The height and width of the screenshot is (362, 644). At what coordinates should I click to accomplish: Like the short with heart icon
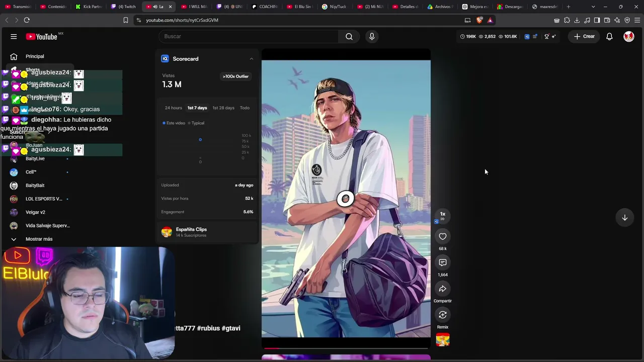(x=443, y=236)
